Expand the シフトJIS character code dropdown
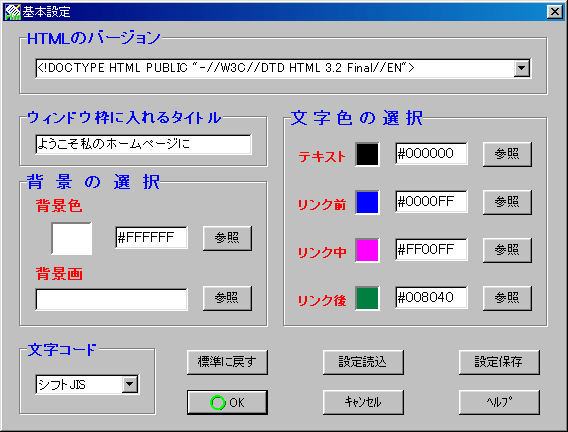 [x=130, y=384]
